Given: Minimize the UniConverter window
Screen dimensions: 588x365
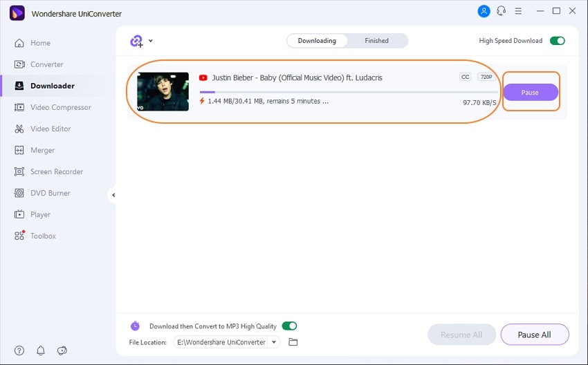Looking at the screenshot, I should tap(540, 11).
